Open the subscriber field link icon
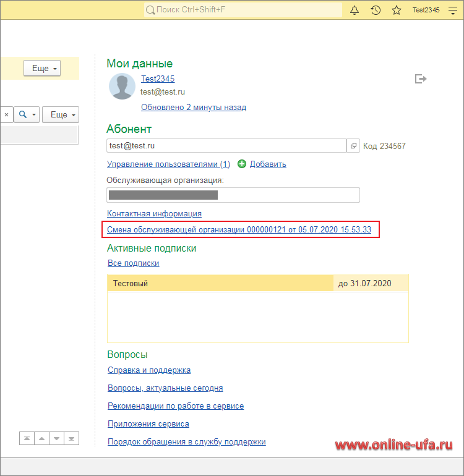The height and width of the screenshot is (476, 464). [353, 146]
